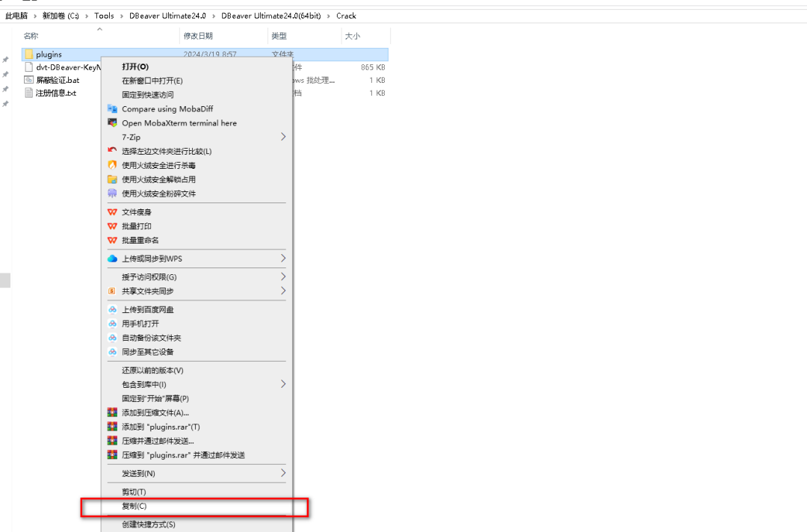Open path chevron after 此电脑

tap(35, 16)
